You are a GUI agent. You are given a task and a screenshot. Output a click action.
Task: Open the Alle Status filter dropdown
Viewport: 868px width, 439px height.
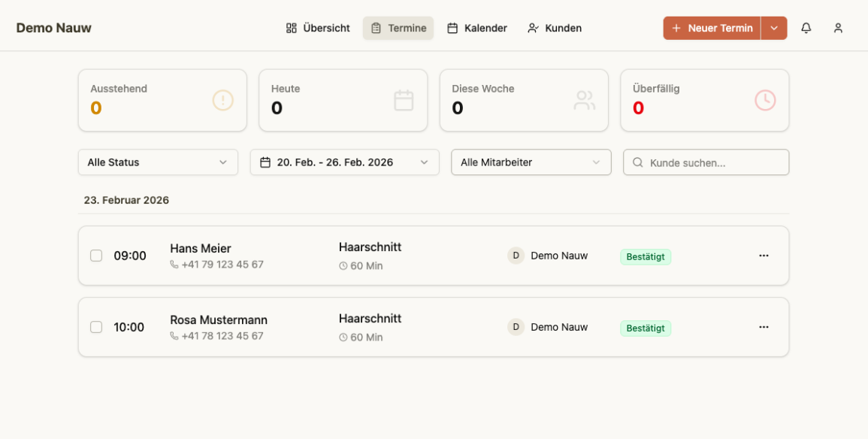click(x=159, y=162)
